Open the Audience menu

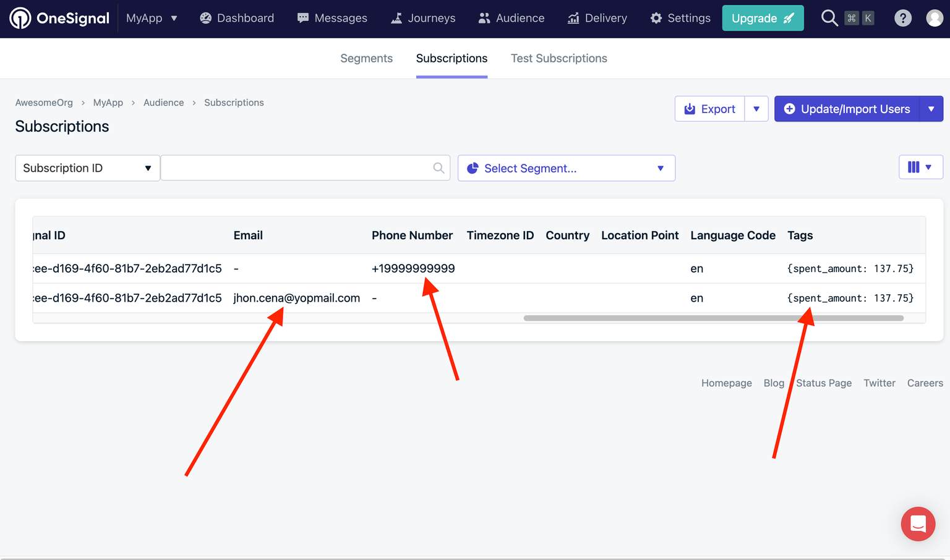pyautogui.click(x=511, y=18)
